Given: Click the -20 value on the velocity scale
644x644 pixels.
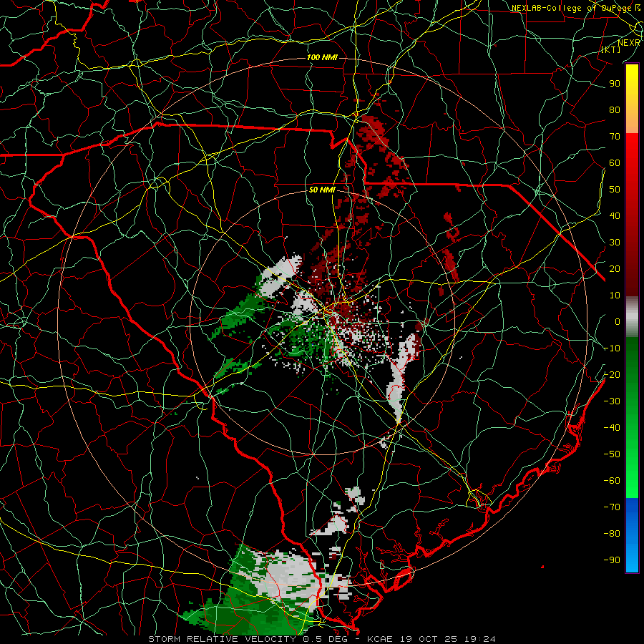Looking at the screenshot, I should pyautogui.click(x=612, y=375).
